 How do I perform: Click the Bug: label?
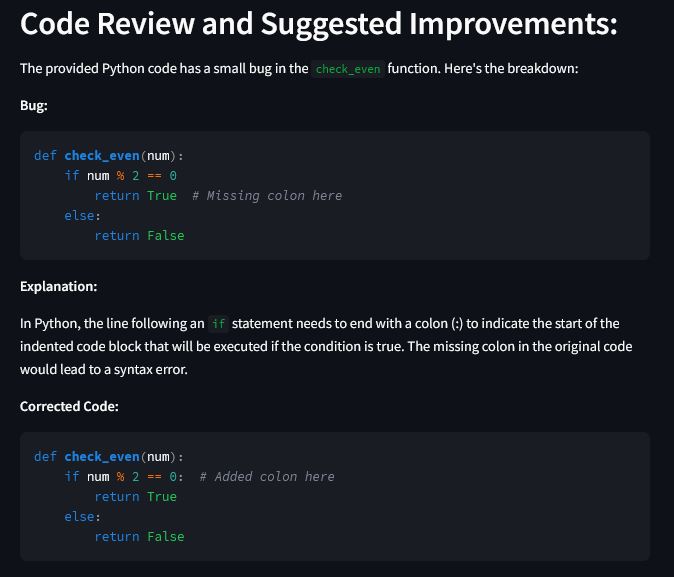(x=34, y=105)
